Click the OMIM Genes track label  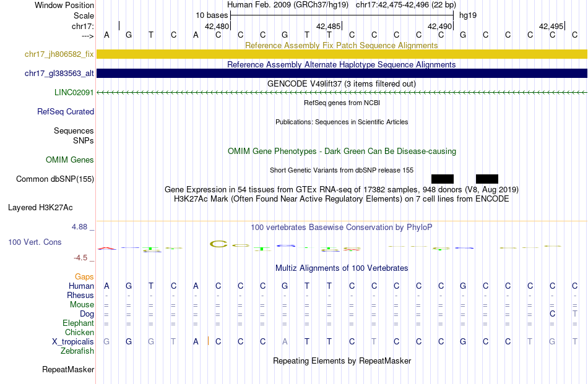[x=70, y=160]
